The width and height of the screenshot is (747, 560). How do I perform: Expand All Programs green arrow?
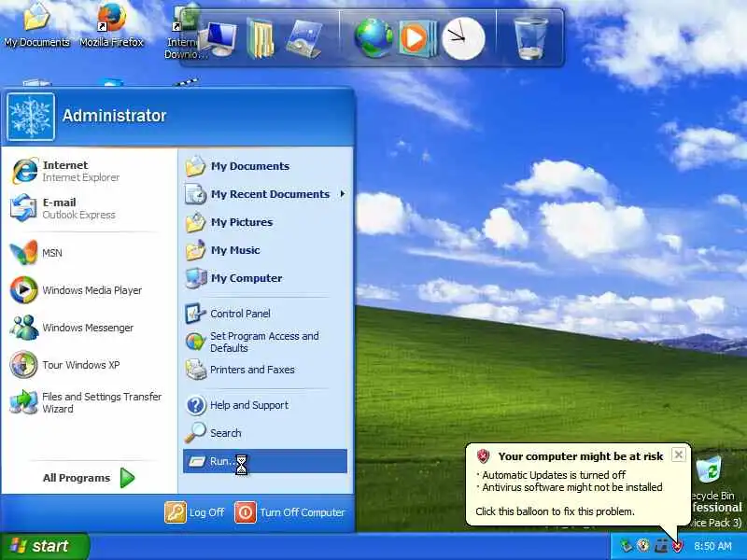[127, 478]
